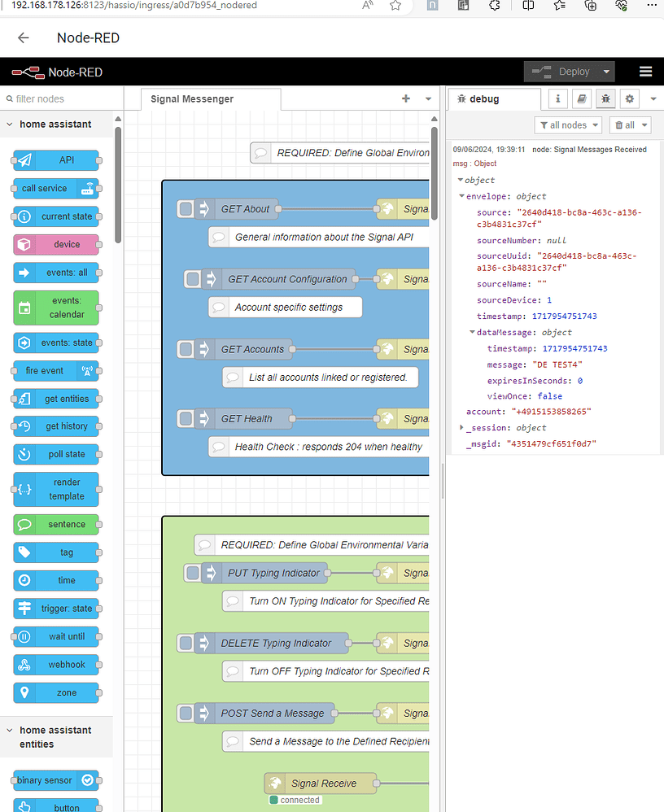Trigger the GET About inject button
The image size is (664, 812).
186,209
